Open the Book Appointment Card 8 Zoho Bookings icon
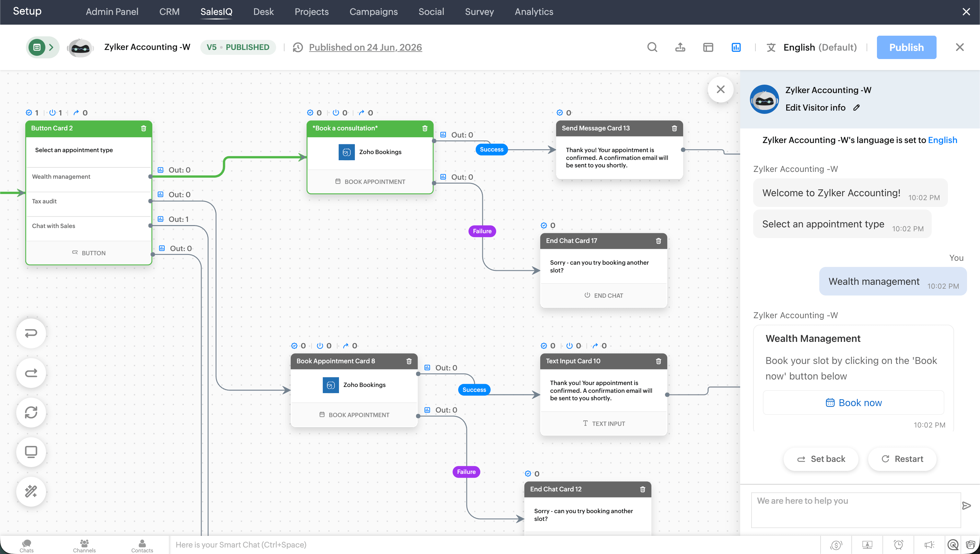The image size is (980, 554). (330, 385)
